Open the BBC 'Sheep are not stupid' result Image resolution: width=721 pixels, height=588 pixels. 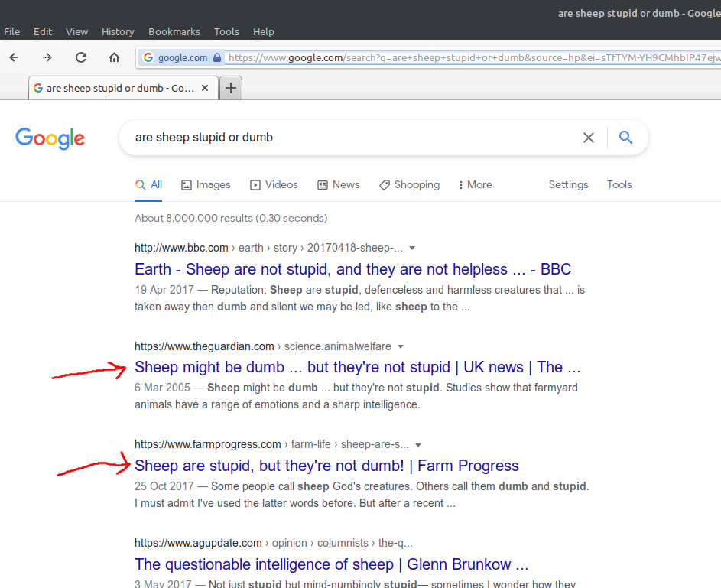352,269
